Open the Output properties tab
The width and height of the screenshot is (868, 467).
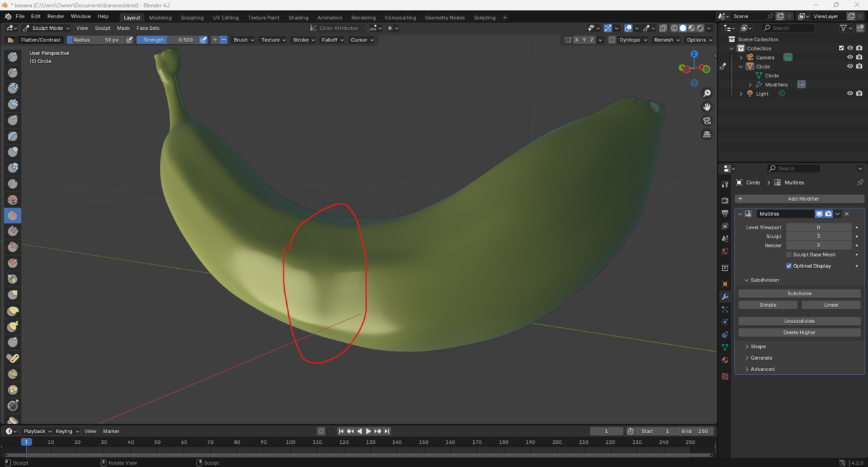[x=725, y=213]
